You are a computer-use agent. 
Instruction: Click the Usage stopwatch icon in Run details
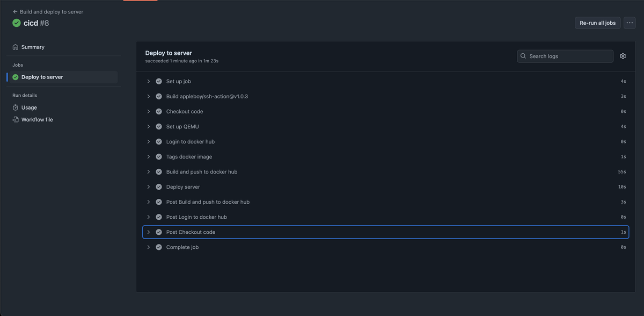(15, 107)
